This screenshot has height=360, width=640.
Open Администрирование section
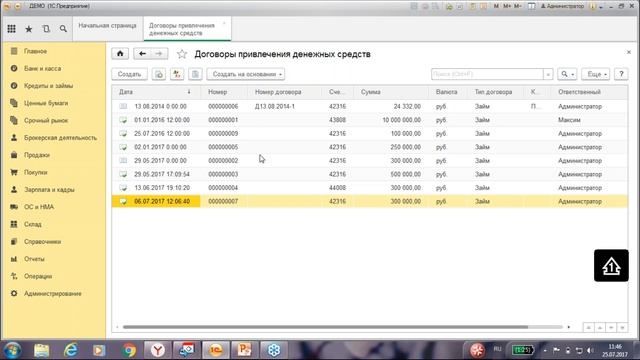(53, 293)
